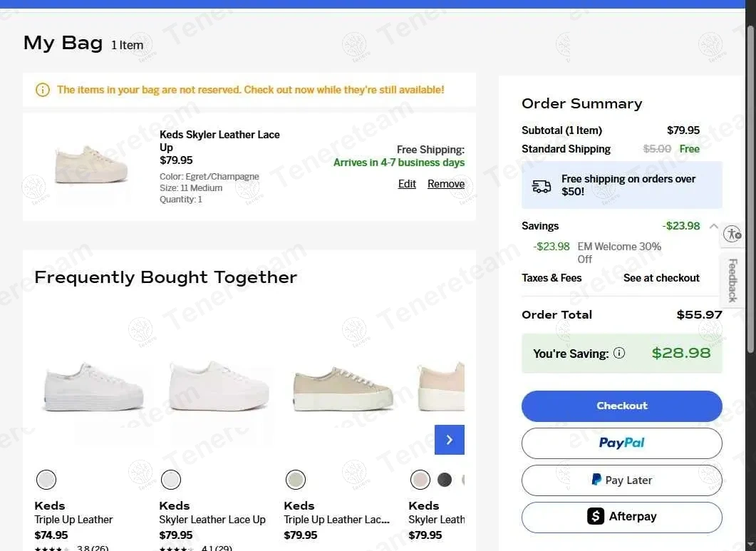Advance the carousel with the next arrow
Screen dimensions: 756x551
point(450,440)
